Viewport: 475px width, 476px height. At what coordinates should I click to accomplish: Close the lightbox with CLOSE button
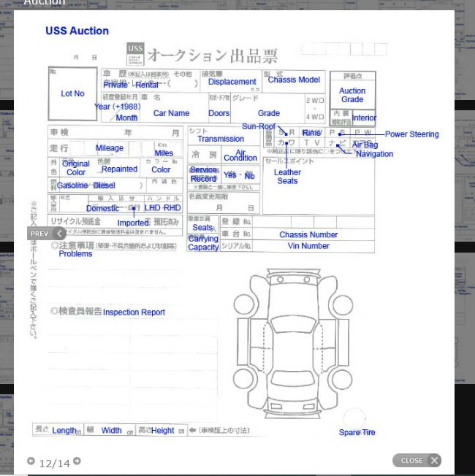[417, 461]
